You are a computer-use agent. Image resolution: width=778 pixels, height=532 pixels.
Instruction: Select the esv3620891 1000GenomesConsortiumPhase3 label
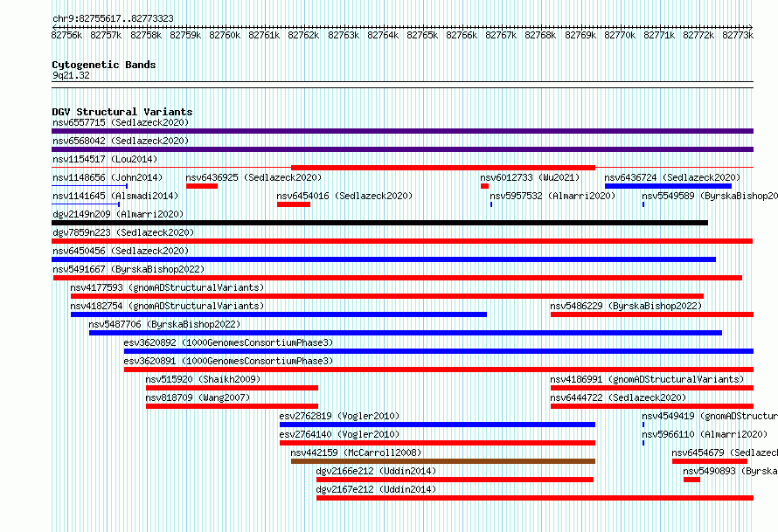228,361
